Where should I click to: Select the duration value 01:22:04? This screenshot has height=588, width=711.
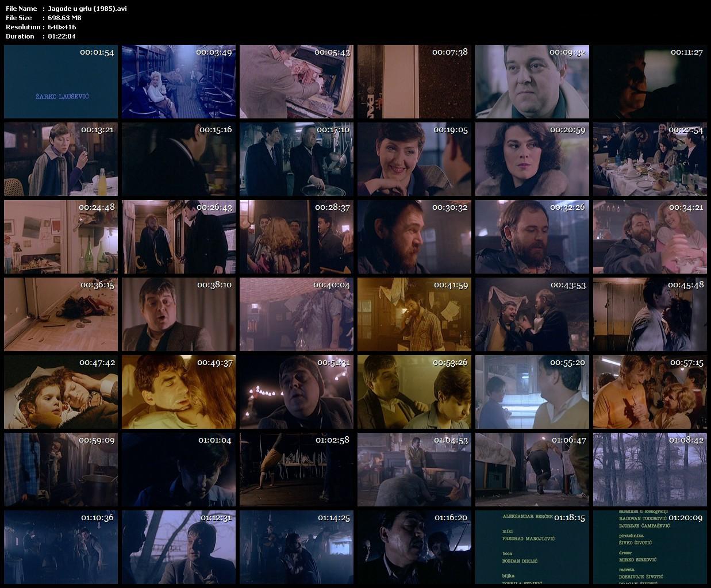click(62, 36)
